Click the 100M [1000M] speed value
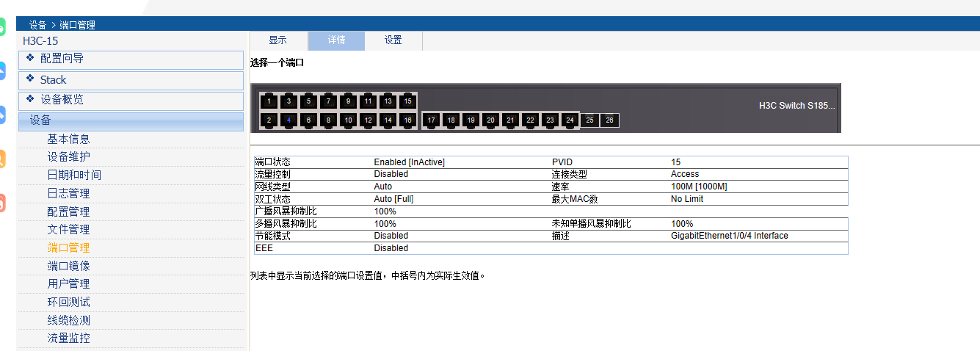The height and width of the screenshot is (351, 980). pos(699,187)
